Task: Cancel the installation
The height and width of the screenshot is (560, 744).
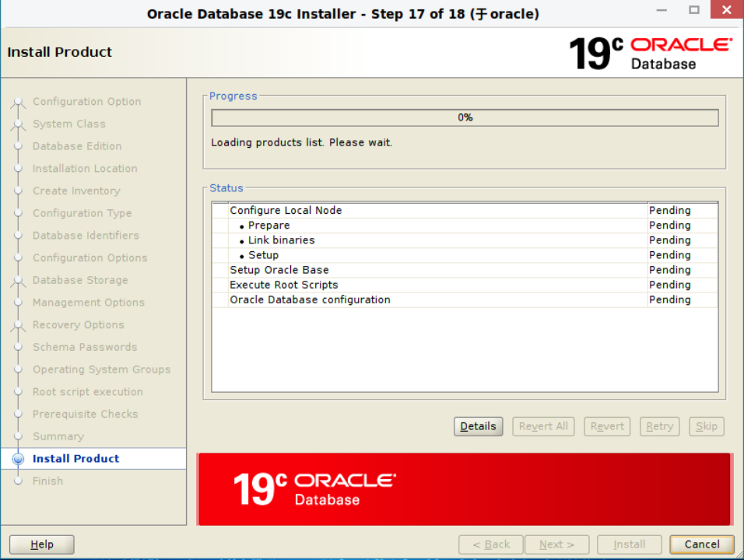Action: (x=701, y=544)
